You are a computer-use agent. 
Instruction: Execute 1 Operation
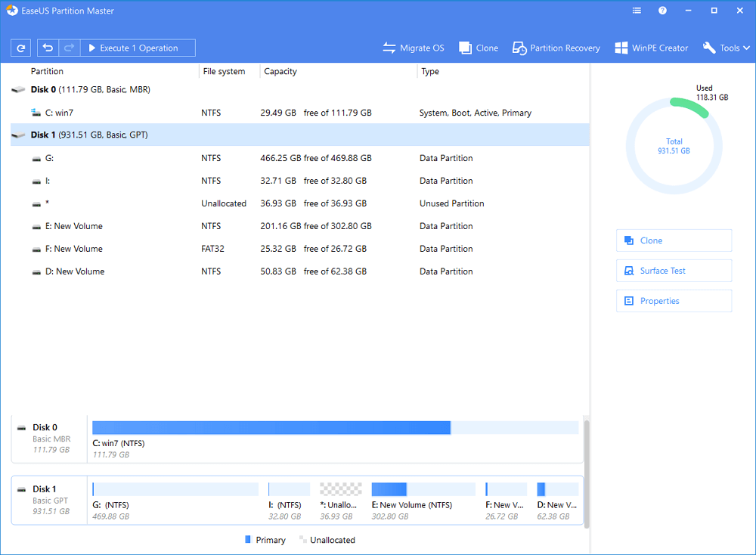pos(138,48)
